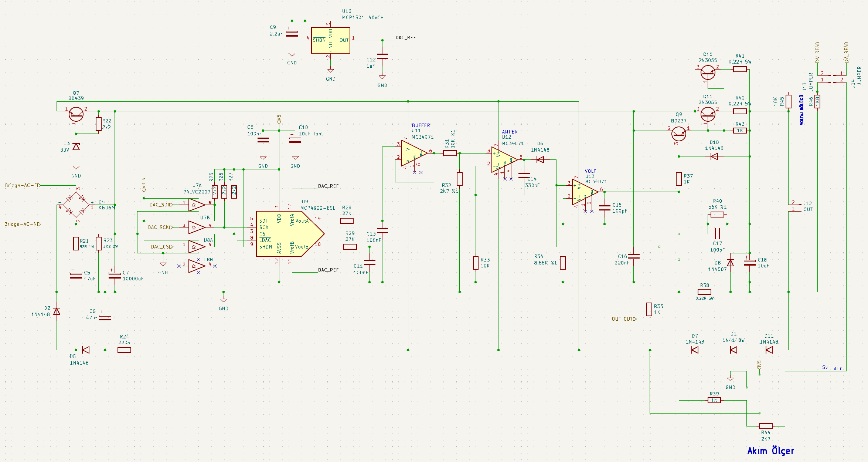The image size is (868, 462).
Task: Select the C5 47uF capacitor
Action: pyautogui.click(x=76, y=276)
